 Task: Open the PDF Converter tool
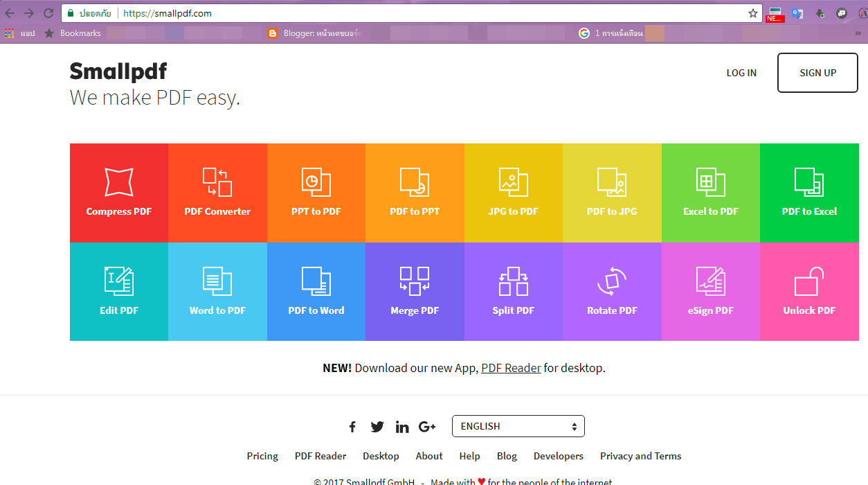point(217,193)
